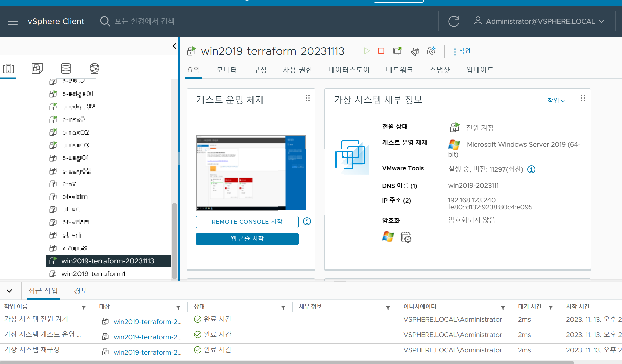Select the 데이터스토어 tab

pyautogui.click(x=349, y=70)
